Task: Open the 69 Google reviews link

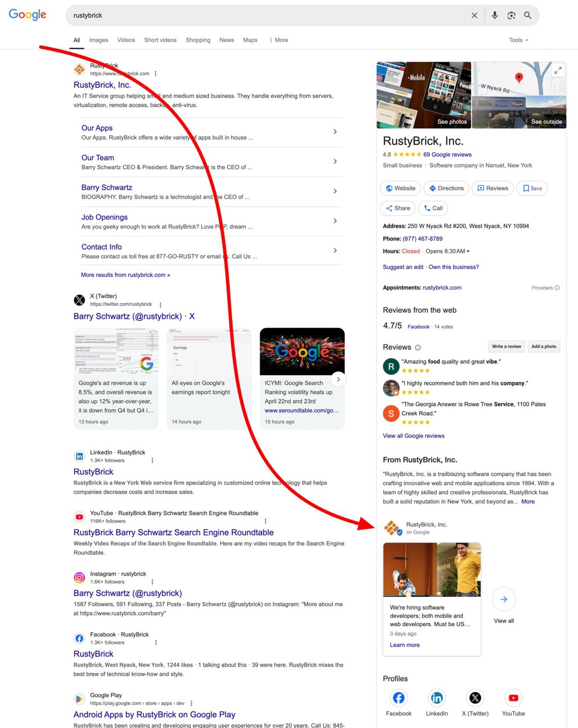Action: coord(447,155)
